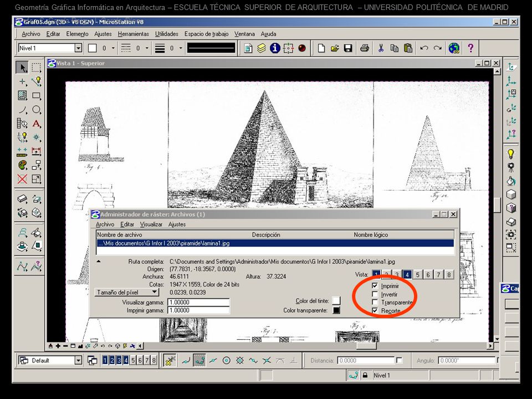The image size is (532, 399).
Task: Uncheck the Recorte checkbox
Action: [x=375, y=310]
